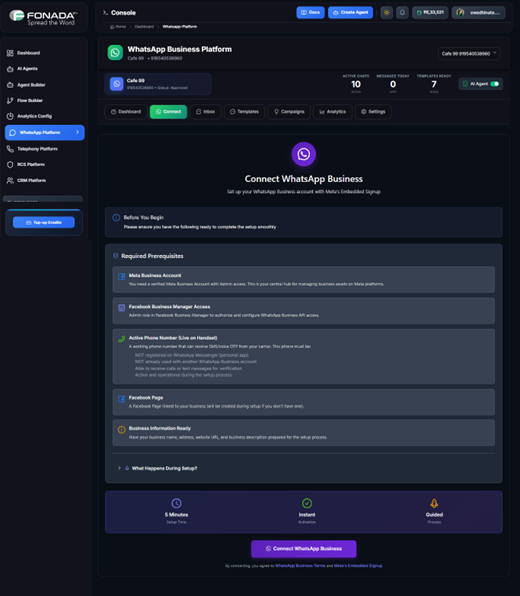520x596 pixels.
Task: Click the Meta Business Account Facebook icon
Action: tap(122, 276)
